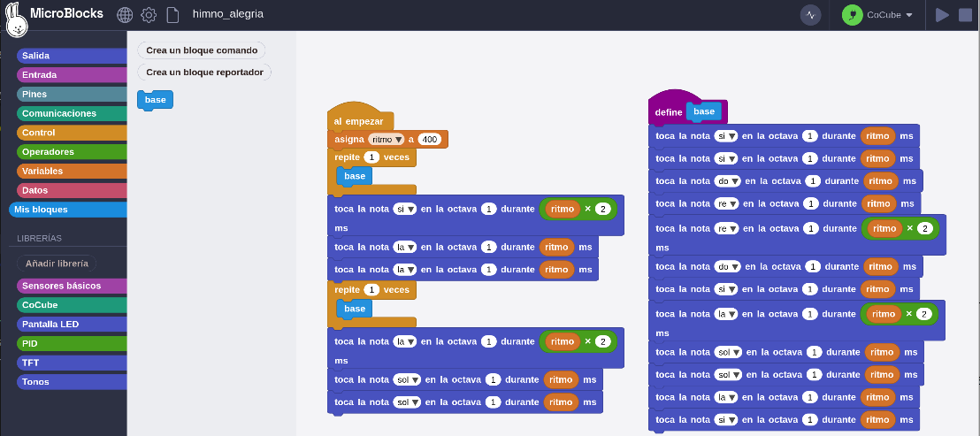Show the data graph window
980x436 pixels.
point(810,15)
